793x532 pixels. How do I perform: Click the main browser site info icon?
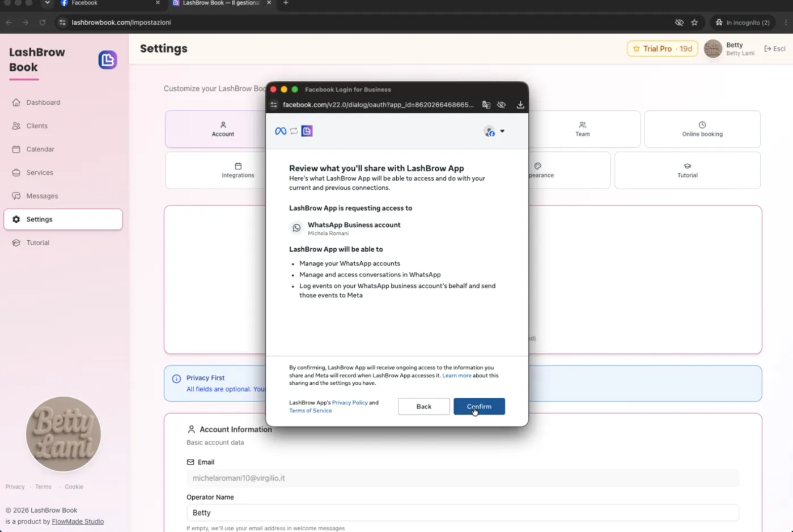click(62, 23)
